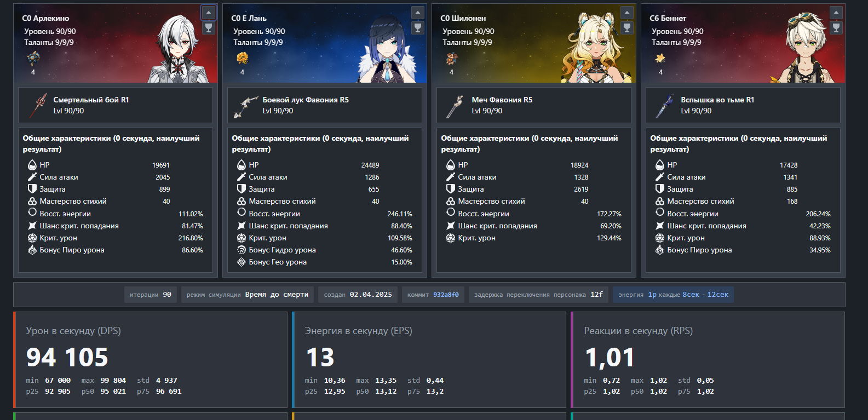Click Беннет's energy recharge value 206.24%
This screenshot has height=420, width=868.
click(x=818, y=214)
